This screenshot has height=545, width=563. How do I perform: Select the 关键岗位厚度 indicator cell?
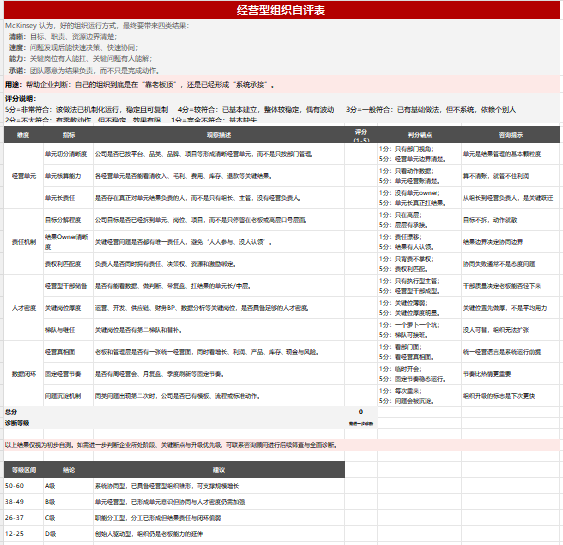tap(69, 308)
